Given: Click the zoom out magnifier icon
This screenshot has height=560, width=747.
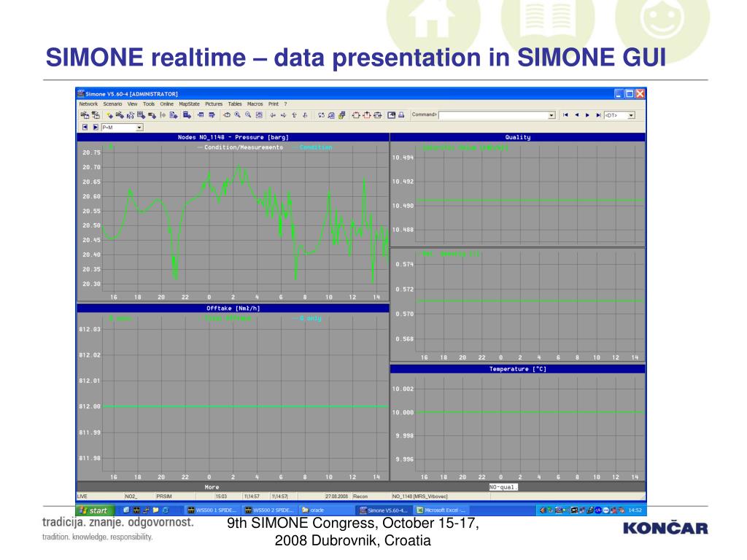Looking at the screenshot, I should (x=248, y=114).
